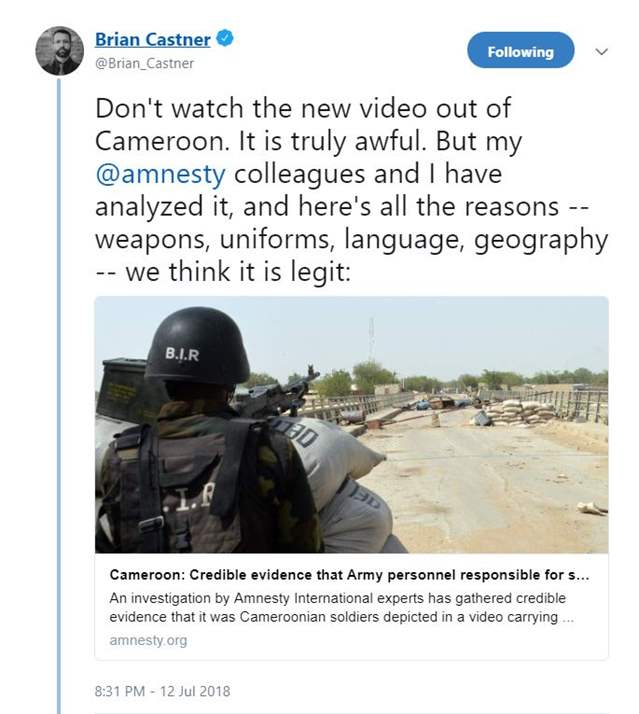Open the @amnesty mention

point(160,172)
